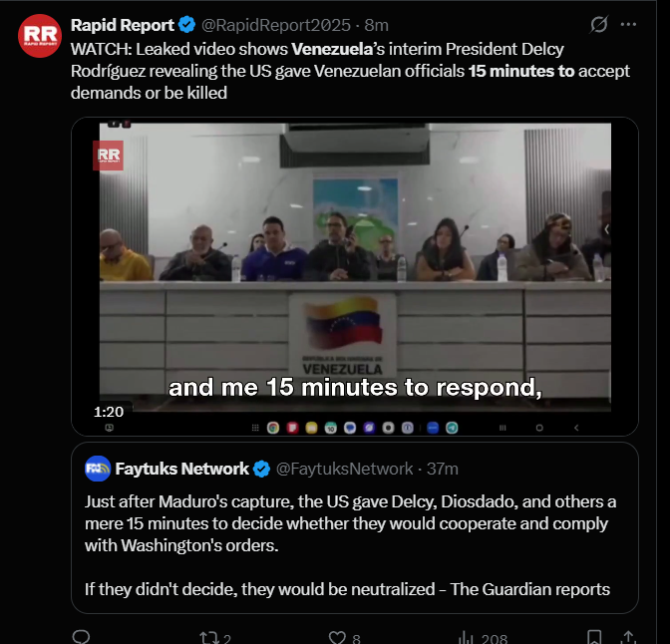Repost this tweet using the retweet icon

click(x=209, y=638)
